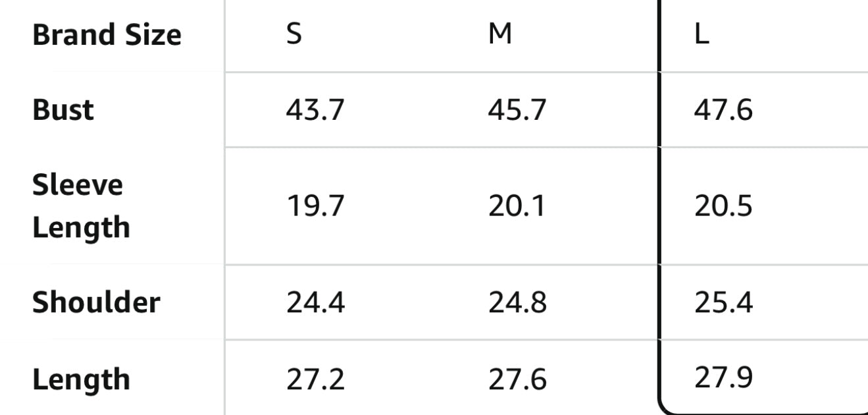Click the 25.4 shoulder value

click(x=723, y=303)
